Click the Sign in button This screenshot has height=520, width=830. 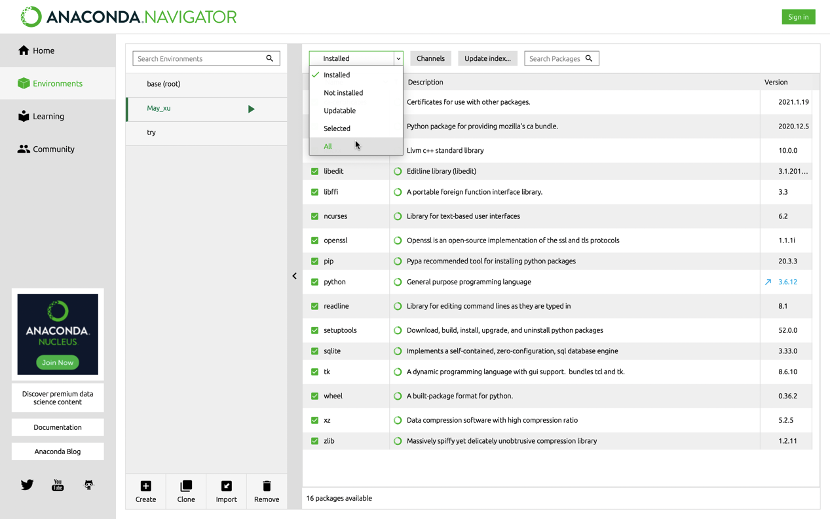(x=798, y=17)
